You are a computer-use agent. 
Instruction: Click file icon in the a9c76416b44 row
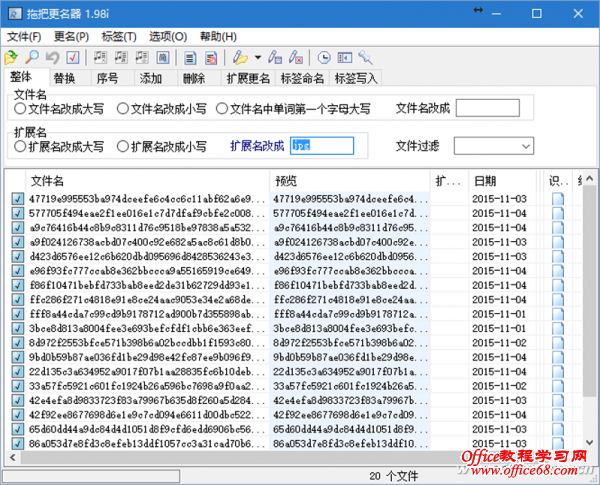(558, 228)
